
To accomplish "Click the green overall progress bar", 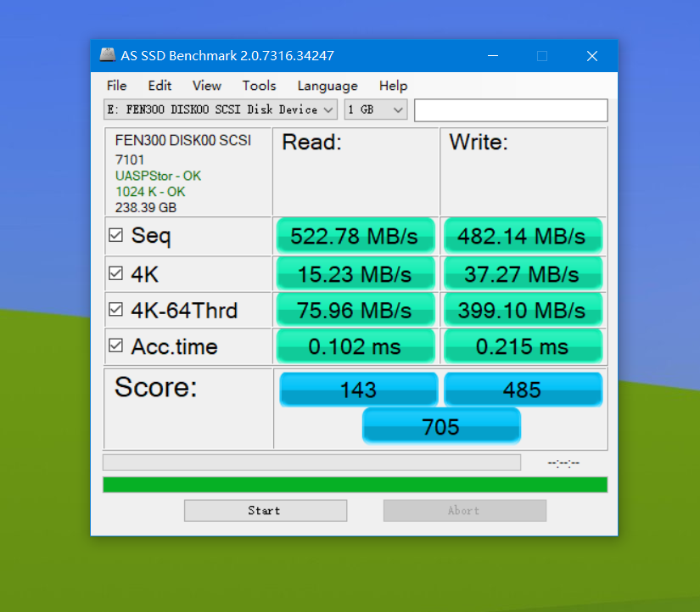I will click(355, 485).
